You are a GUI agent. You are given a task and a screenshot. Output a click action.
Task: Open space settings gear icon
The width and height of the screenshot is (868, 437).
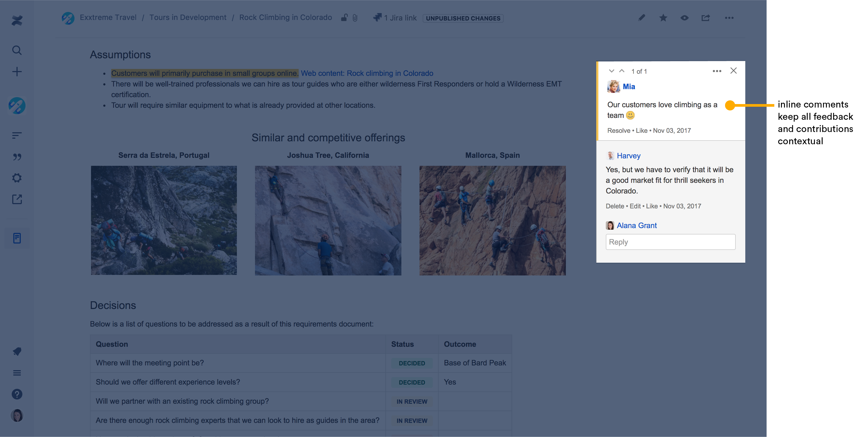[x=17, y=178]
